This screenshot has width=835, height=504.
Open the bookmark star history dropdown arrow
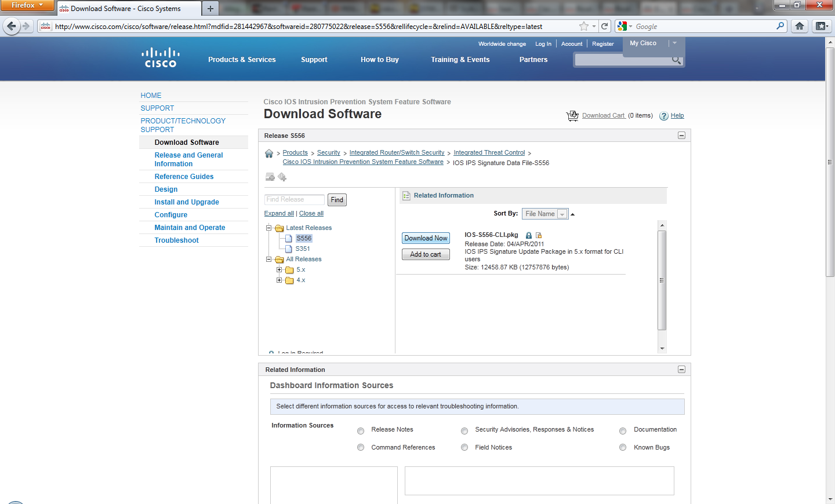pyautogui.click(x=594, y=26)
